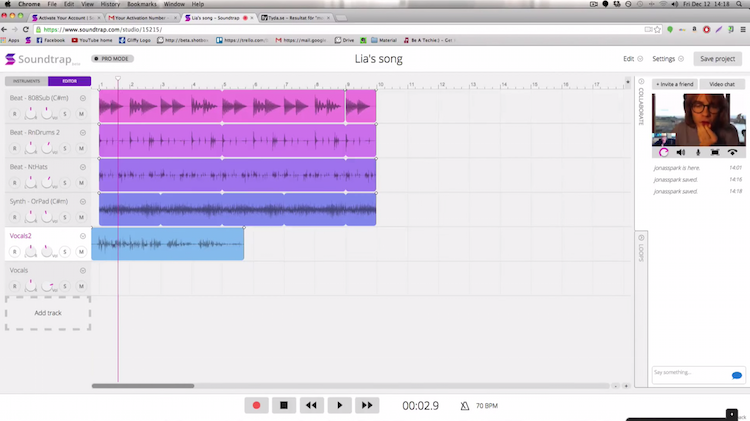Mute the Beat - RnDrums 2 track

pyautogui.click(x=81, y=148)
